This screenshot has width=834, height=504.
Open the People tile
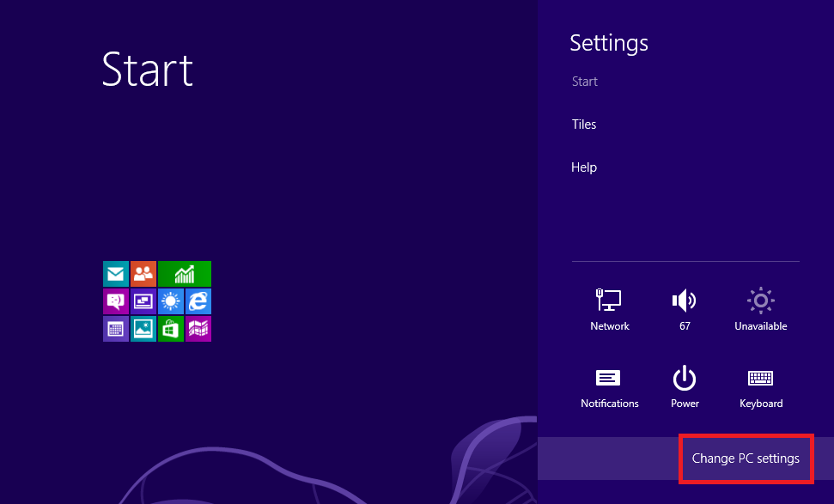(143, 274)
